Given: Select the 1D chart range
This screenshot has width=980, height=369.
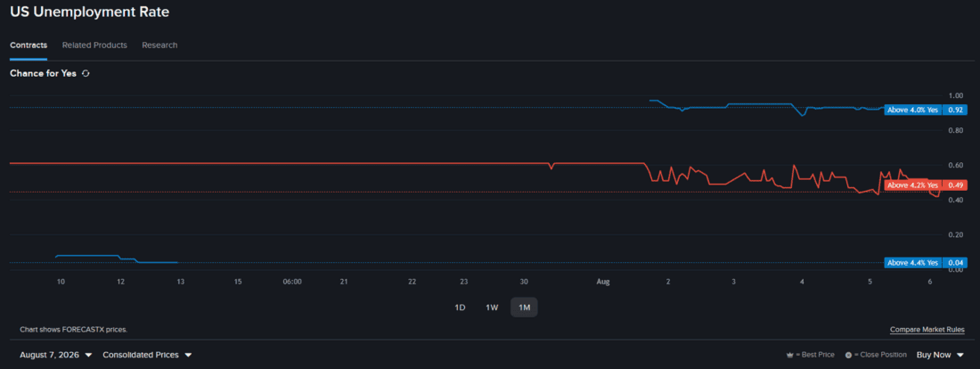Looking at the screenshot, I should tap(460, 307).
